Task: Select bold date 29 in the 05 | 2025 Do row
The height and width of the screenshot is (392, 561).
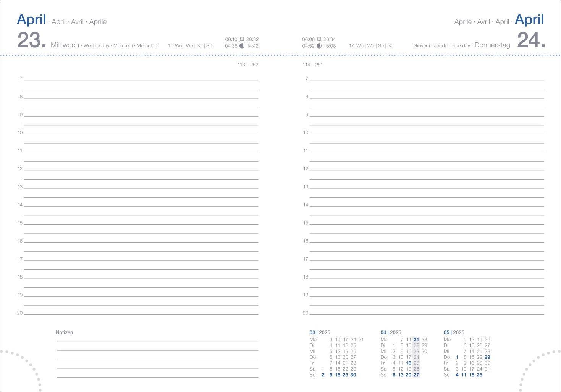Action: (x=487, y=357)
